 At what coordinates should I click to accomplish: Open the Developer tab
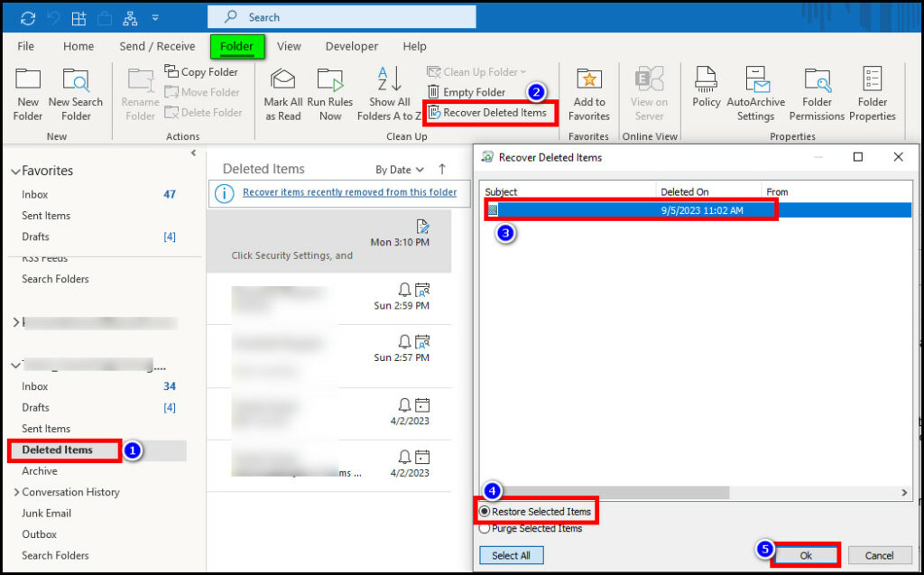(351, 46)
